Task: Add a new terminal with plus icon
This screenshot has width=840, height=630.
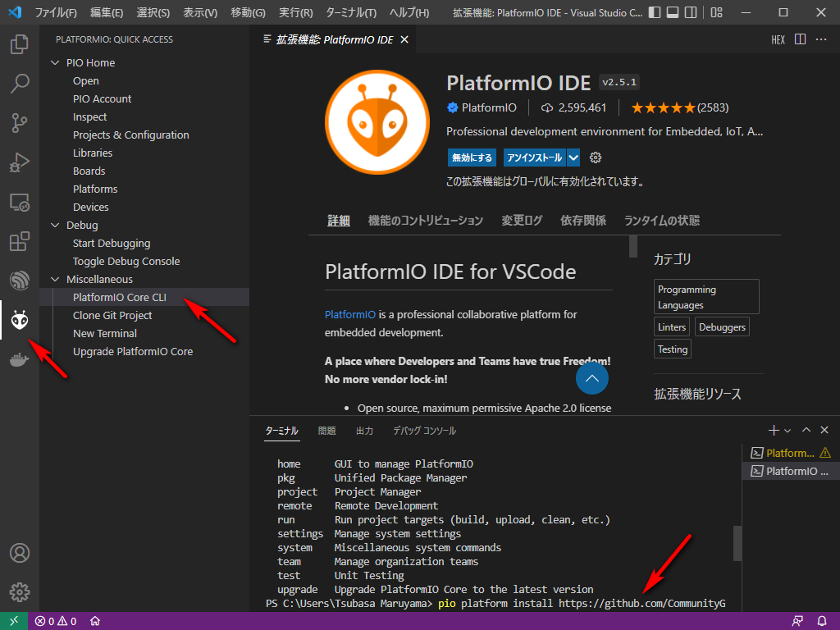Action: coord(774,430)
